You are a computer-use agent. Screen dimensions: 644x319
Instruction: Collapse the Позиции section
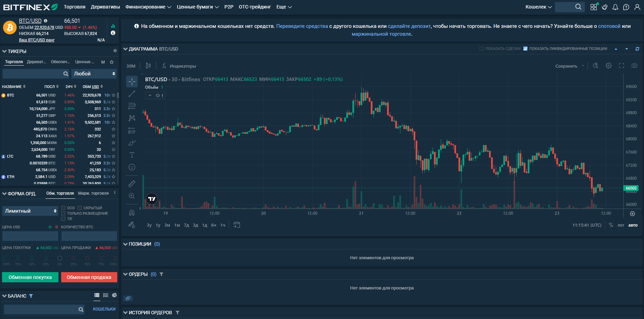coord(125,244)
